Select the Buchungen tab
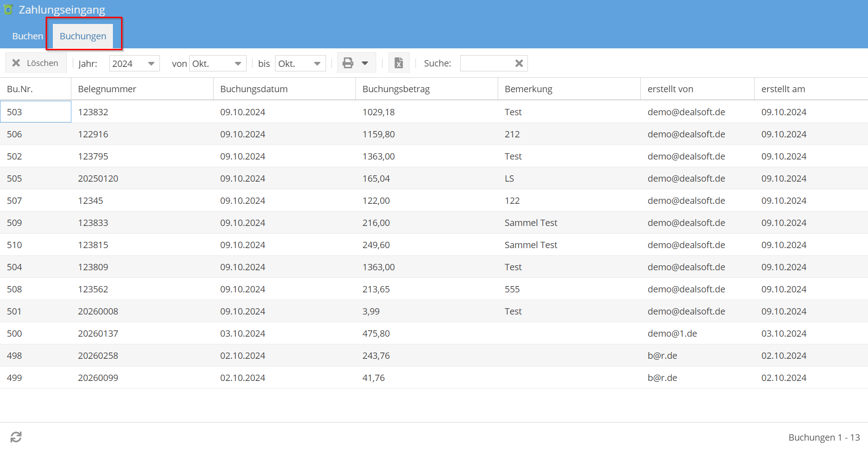 point(83,36)
